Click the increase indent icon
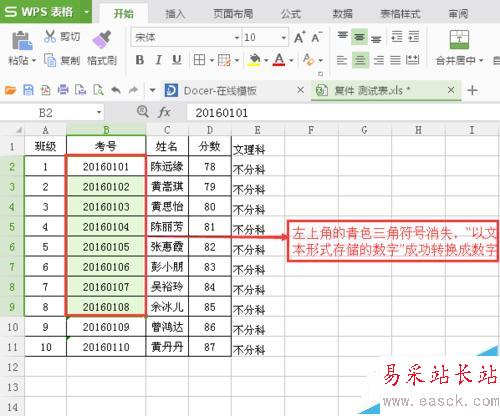This screenshot has height=416, width=500. (413, 37)
